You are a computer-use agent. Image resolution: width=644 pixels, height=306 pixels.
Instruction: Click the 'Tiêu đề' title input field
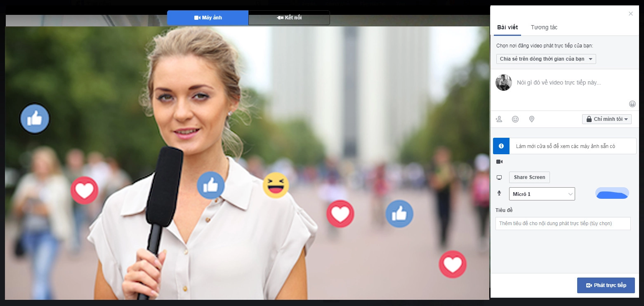pos(563,224)
